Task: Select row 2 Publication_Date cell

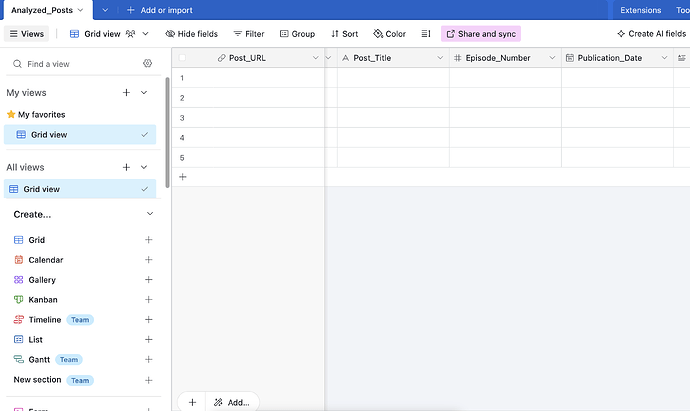Action: tap(617, 98)
